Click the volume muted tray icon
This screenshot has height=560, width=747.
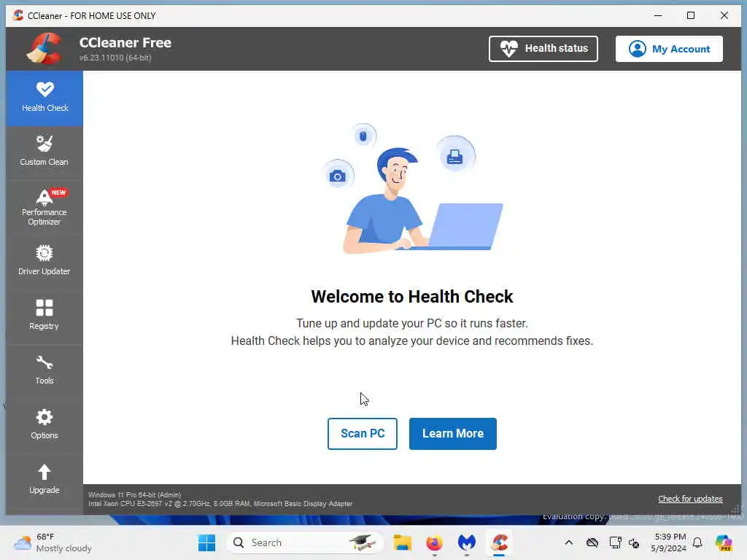click(x=634, y=542)
